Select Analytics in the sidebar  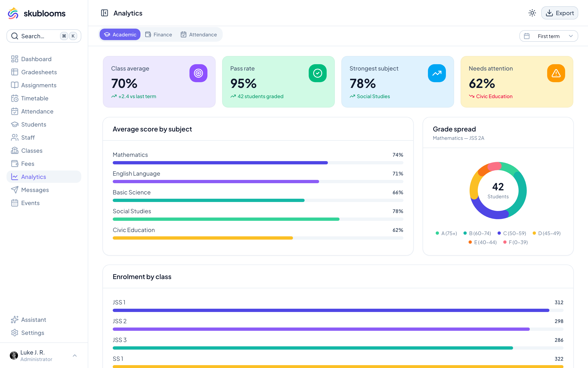[44, 177]
